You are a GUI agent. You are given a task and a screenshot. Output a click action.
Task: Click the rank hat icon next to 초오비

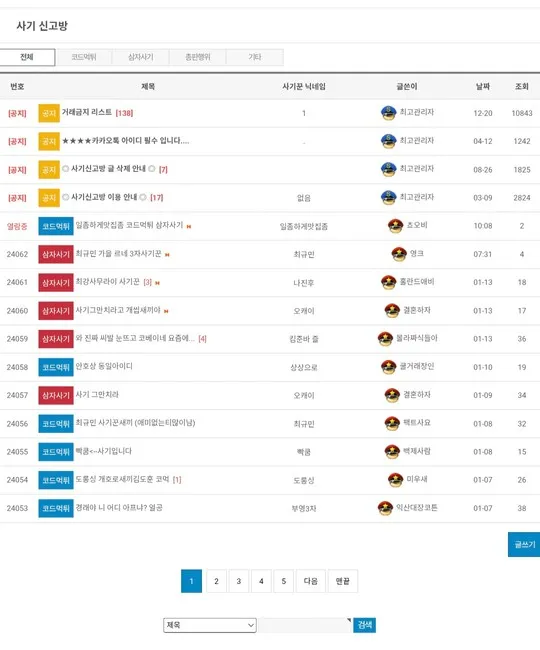[395, 226]
